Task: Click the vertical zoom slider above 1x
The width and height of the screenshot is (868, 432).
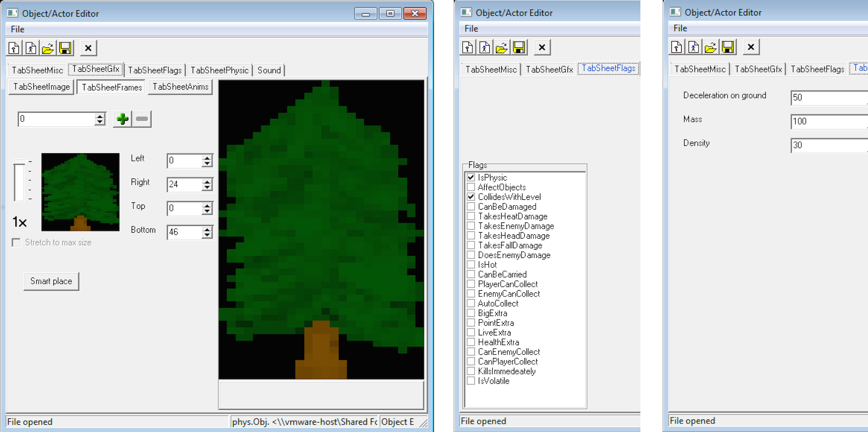Action: tap(19, 181)
